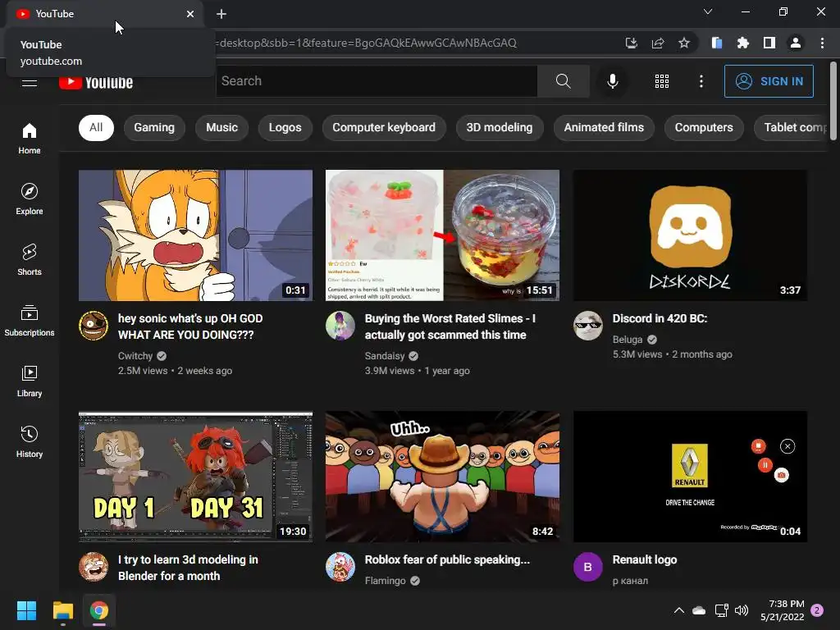Viewport: 840px width, 630px height.
Task: Click the Sandaisy channel avatar
Action: [x=340, y=325]
